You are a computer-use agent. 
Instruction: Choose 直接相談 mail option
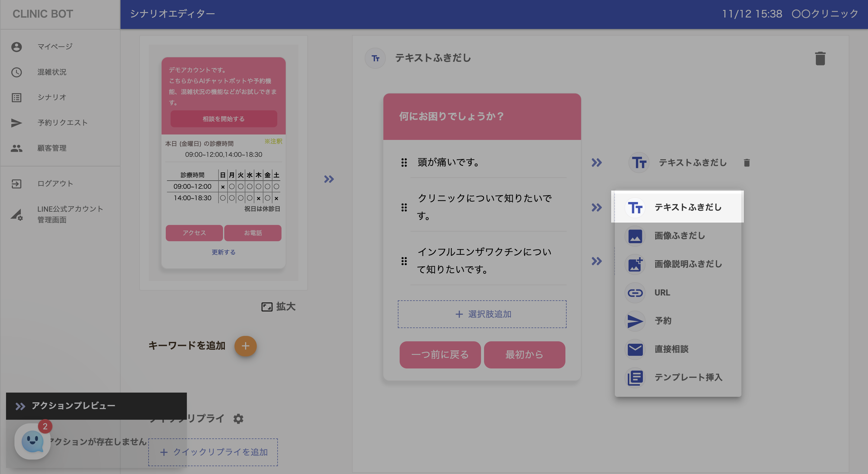click(x=671, y=349)
